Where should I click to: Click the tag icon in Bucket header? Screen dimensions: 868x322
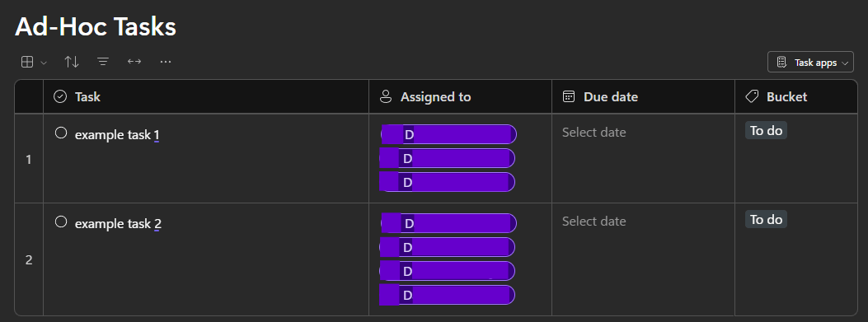click(752, 97)
